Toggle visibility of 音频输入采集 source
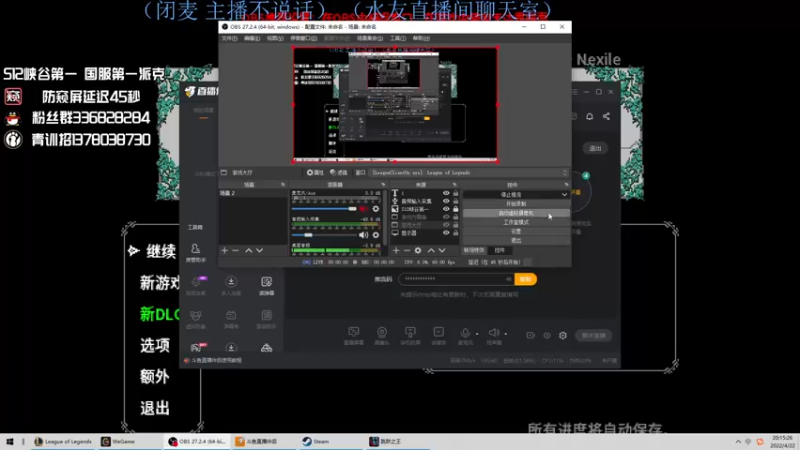Screen dimensions: 800x450 click(x=446, y=201)
